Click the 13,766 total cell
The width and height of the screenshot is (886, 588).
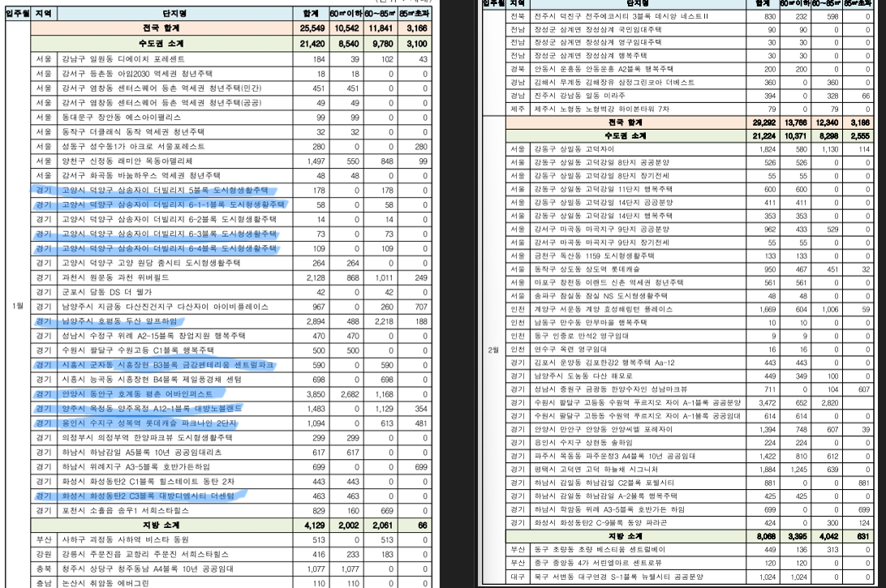pos(796,122)
